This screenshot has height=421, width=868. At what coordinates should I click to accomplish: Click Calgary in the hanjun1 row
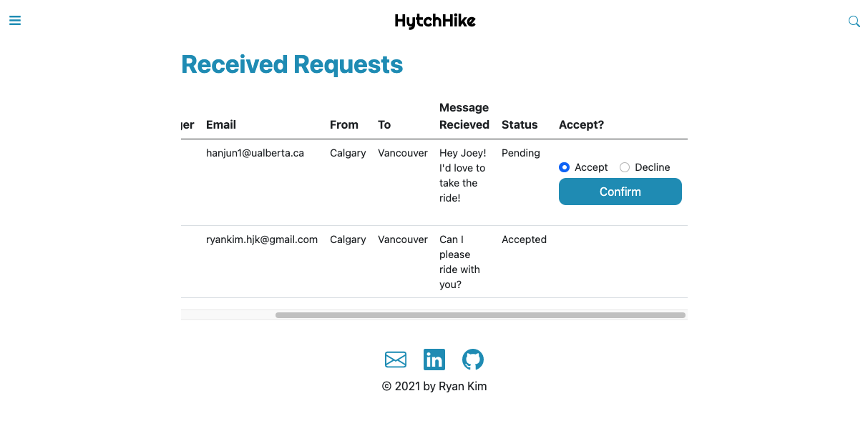[x=348, y=153]
